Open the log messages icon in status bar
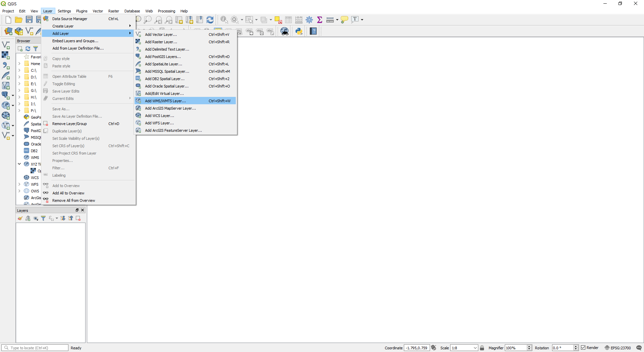 639,348
